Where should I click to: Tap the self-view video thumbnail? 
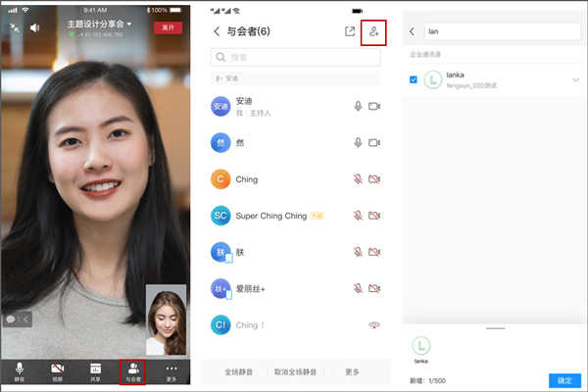[166, 319]
